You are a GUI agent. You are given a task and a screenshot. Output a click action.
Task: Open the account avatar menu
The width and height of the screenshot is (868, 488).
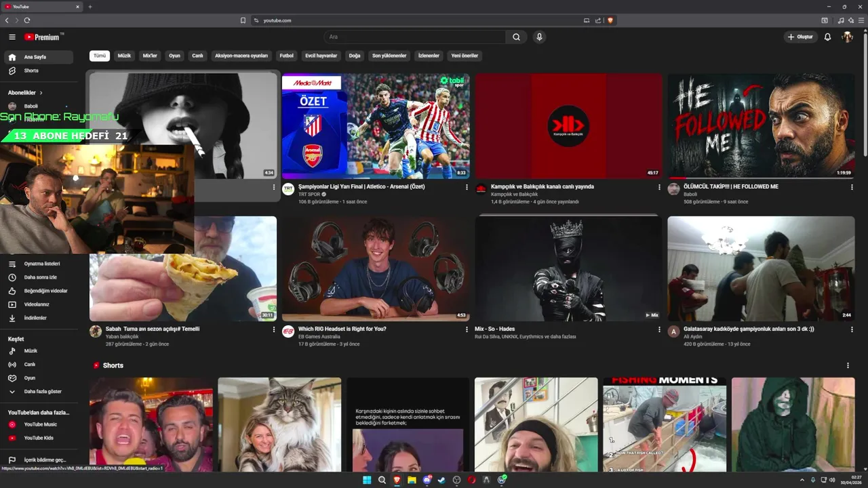tap(847, 37)
